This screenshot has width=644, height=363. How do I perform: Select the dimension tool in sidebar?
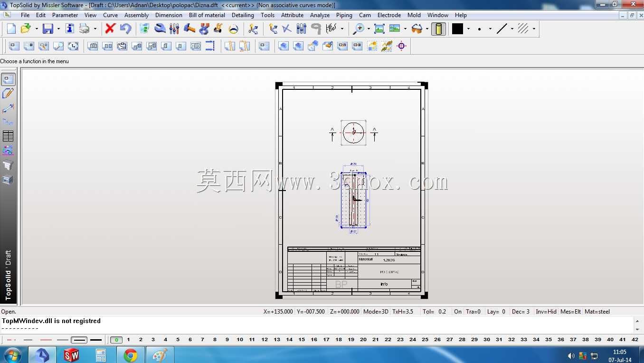point(8,108)
